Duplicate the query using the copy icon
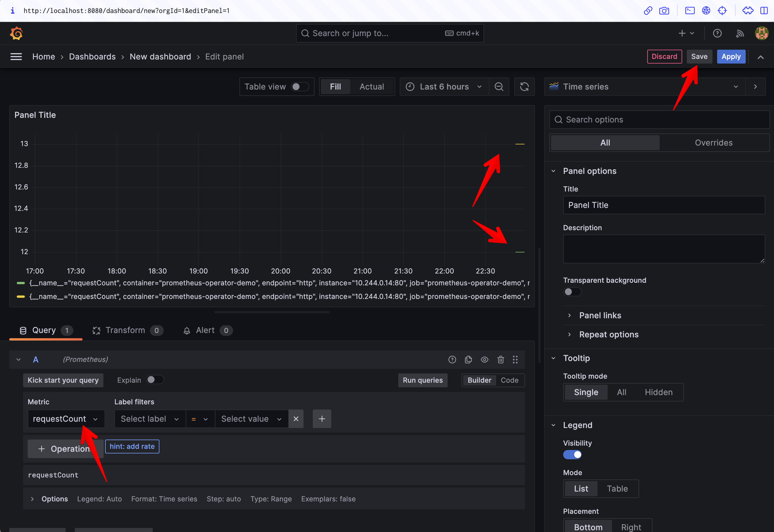The image size is (774, 532). coord(468,359)
